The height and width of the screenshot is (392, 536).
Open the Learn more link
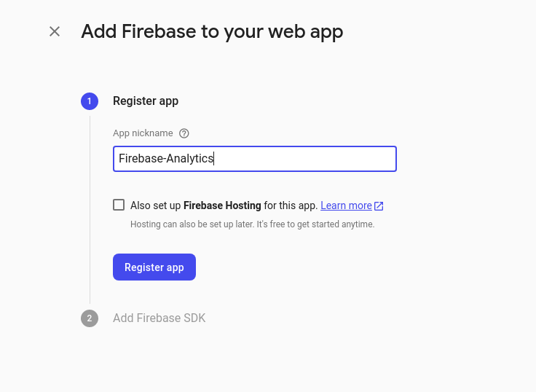[346, 205]
